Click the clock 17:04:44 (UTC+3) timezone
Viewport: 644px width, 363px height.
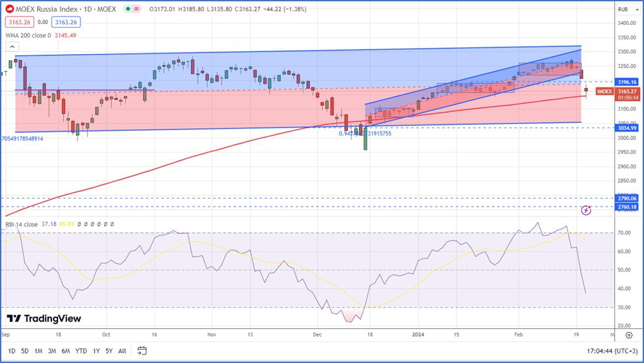(612, 351)
